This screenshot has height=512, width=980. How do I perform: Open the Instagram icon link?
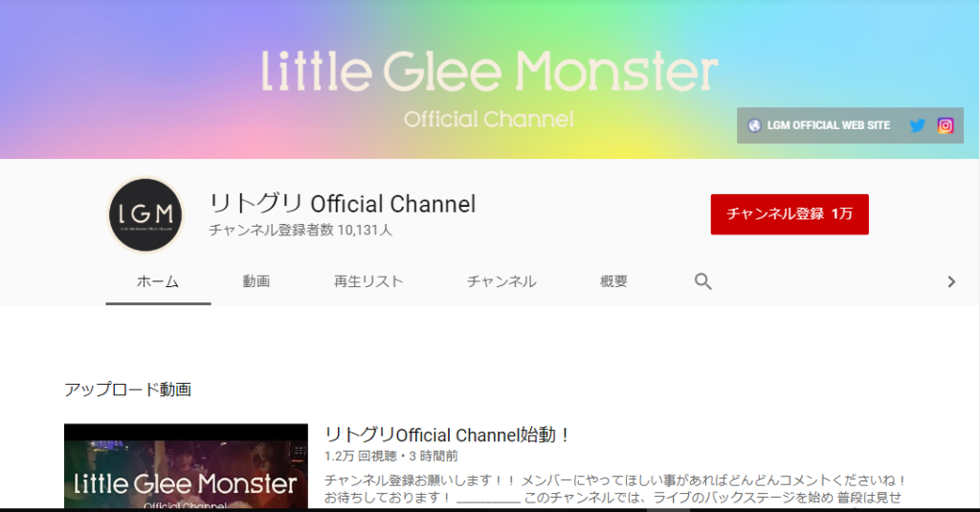pos(945,125)
